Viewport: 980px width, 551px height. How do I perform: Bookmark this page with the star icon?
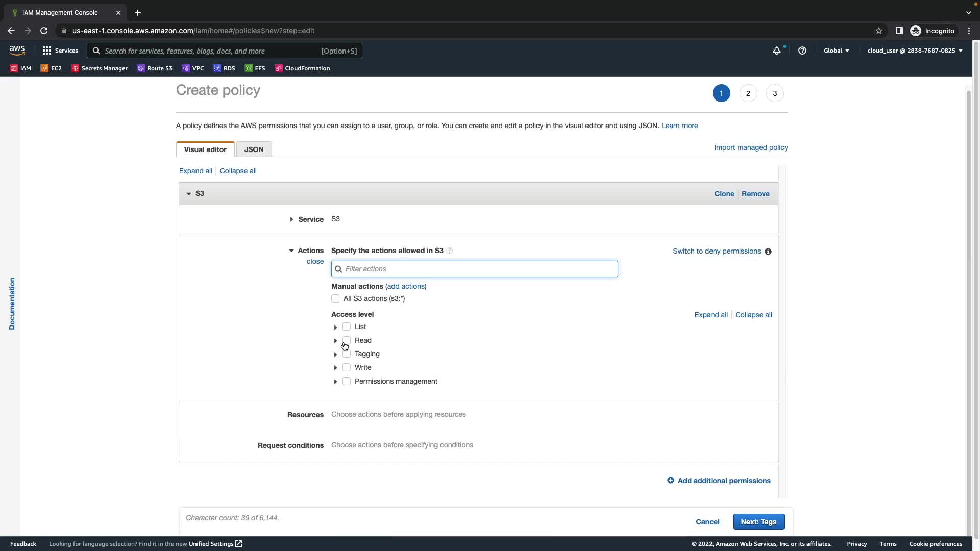(x=878, y=31)
